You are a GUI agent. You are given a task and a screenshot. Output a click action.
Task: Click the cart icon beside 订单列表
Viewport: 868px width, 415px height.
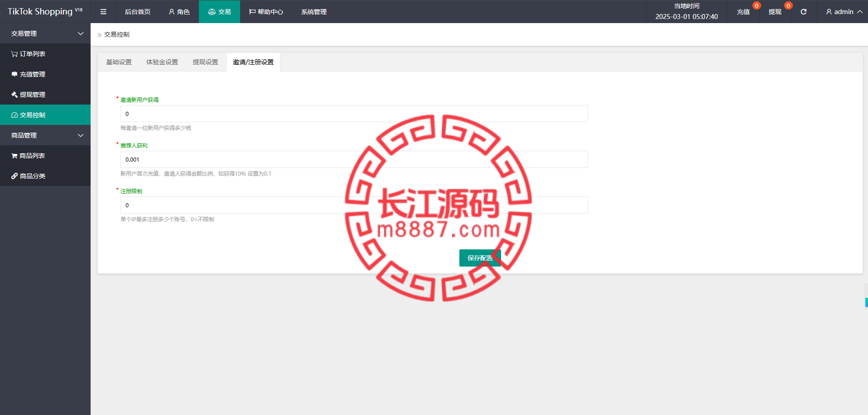[14, 54]
